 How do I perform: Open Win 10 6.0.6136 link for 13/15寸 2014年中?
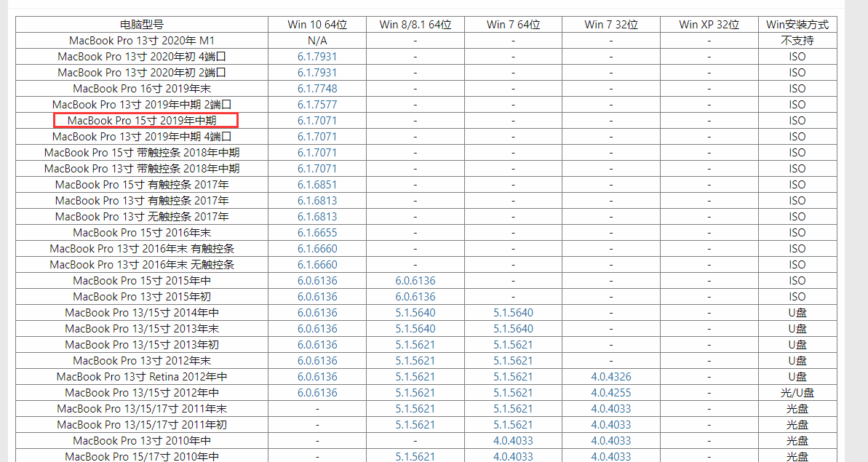tap(317, 313)
